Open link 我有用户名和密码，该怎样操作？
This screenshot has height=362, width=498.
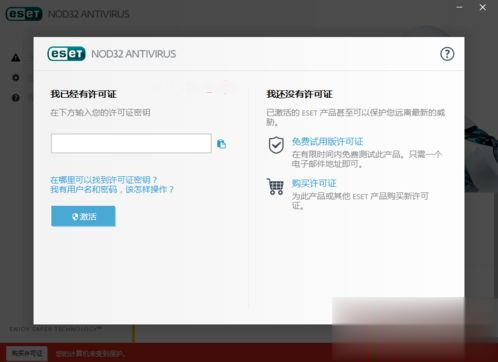tap(112, 189)
